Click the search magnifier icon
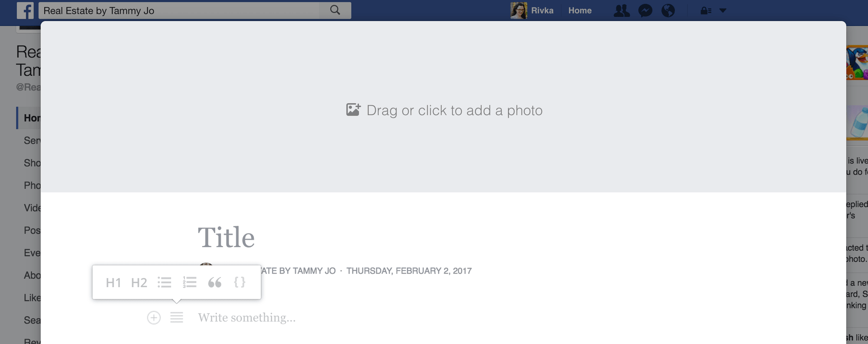 [335, 10]
